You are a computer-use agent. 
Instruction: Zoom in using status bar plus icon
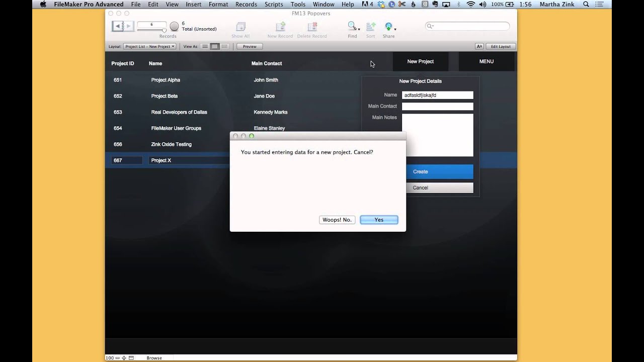124,358
